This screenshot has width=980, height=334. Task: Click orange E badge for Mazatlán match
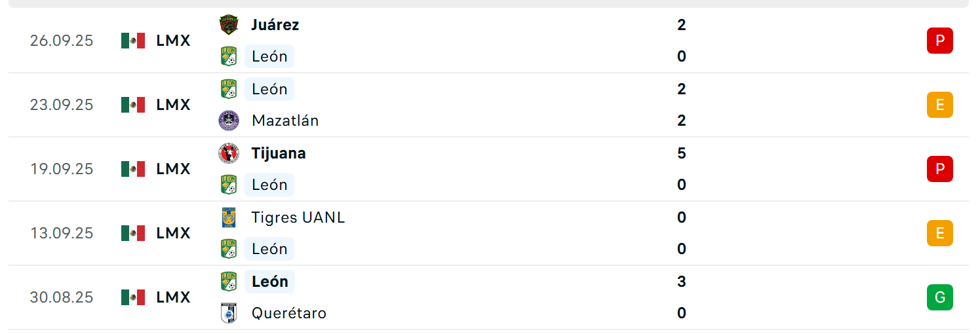pos(939,105)
